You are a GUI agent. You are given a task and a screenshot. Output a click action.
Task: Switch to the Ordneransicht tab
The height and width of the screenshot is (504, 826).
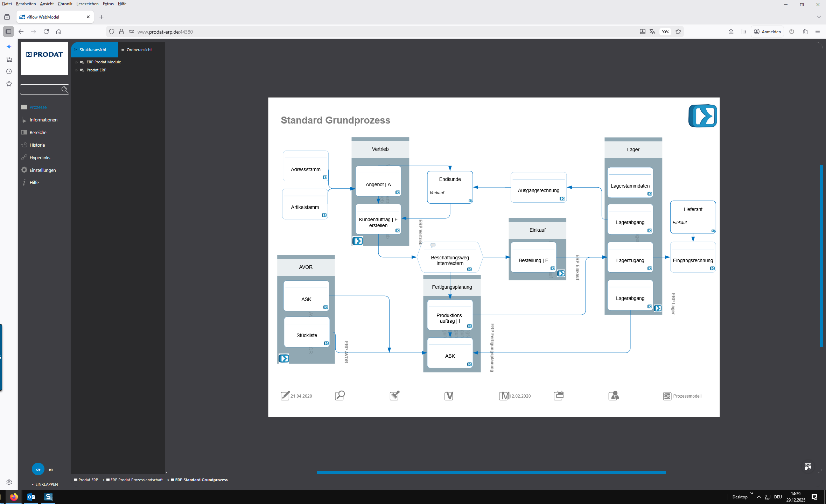pos(139,50)
